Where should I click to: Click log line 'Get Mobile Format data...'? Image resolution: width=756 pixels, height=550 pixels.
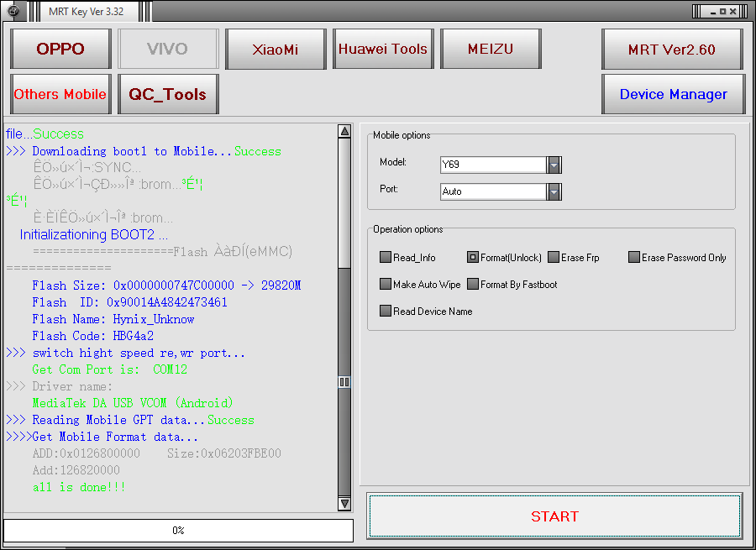tap(102, 437)
